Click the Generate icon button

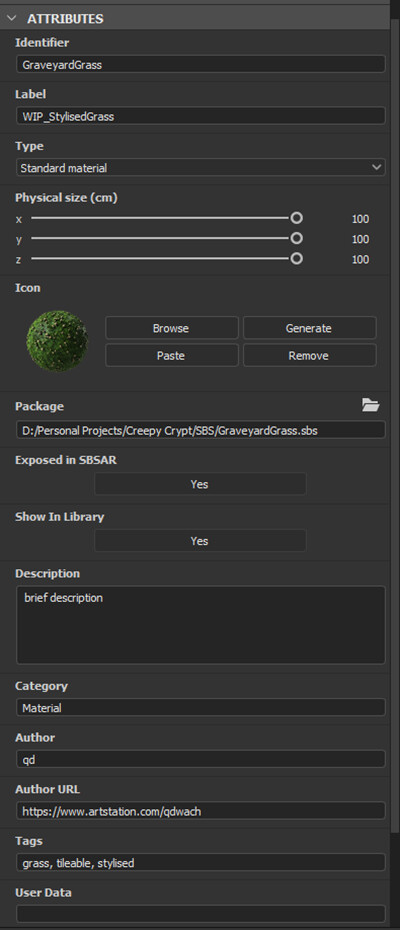tap(309, 328)
